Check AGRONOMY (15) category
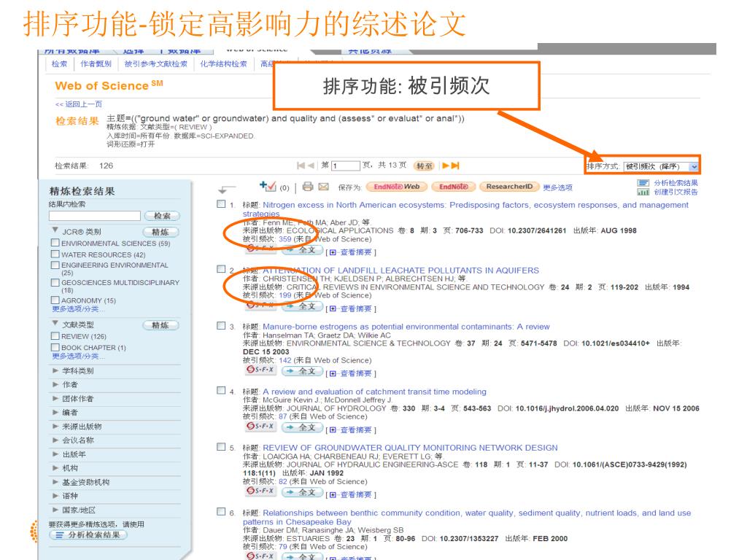 click(55, 300)
